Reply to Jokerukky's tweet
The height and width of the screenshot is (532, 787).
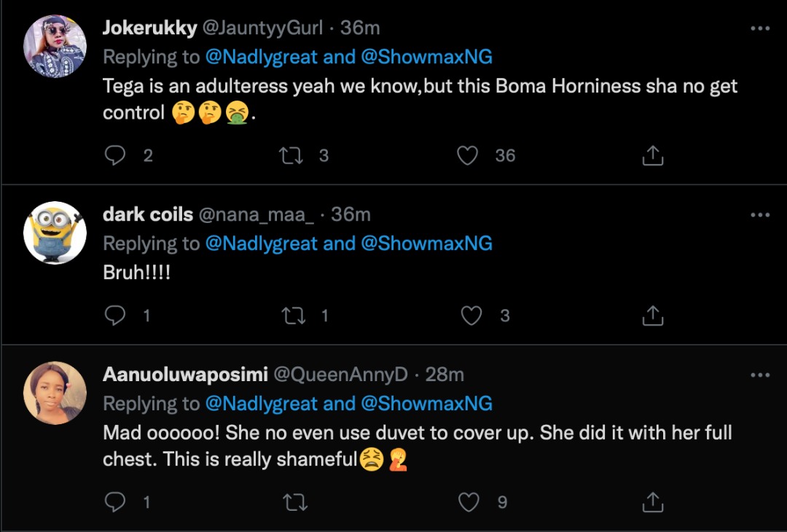point(115,155)
